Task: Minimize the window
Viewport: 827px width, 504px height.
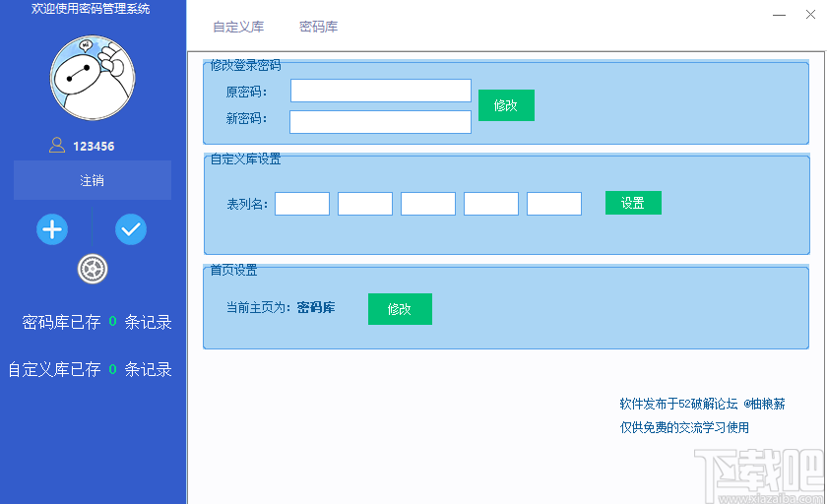Action: 779,15
